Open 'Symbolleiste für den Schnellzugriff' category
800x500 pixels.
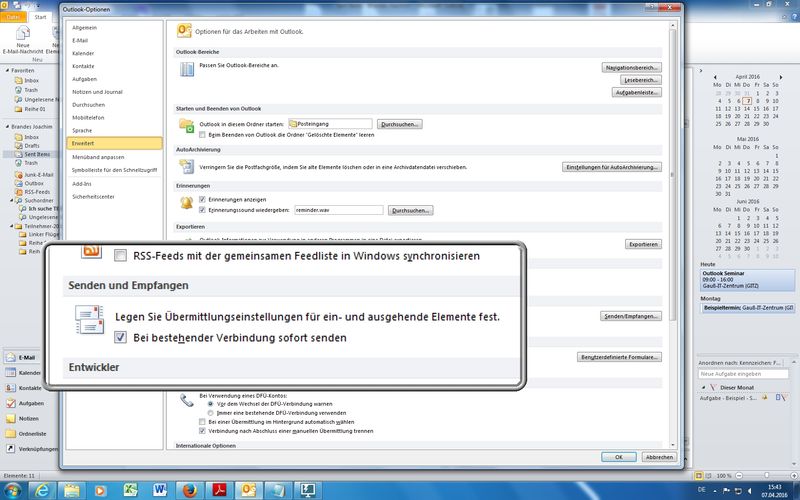(114, 170)
